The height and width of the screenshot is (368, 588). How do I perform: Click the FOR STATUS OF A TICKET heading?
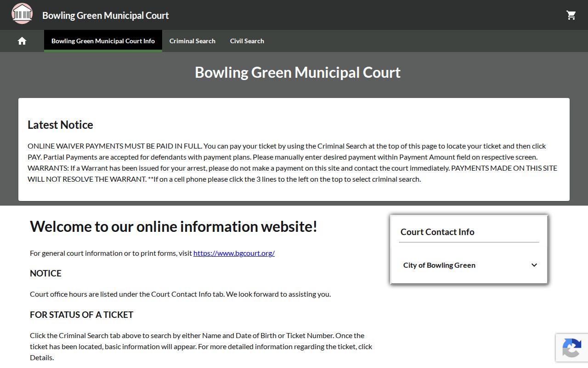pos(81,315)
